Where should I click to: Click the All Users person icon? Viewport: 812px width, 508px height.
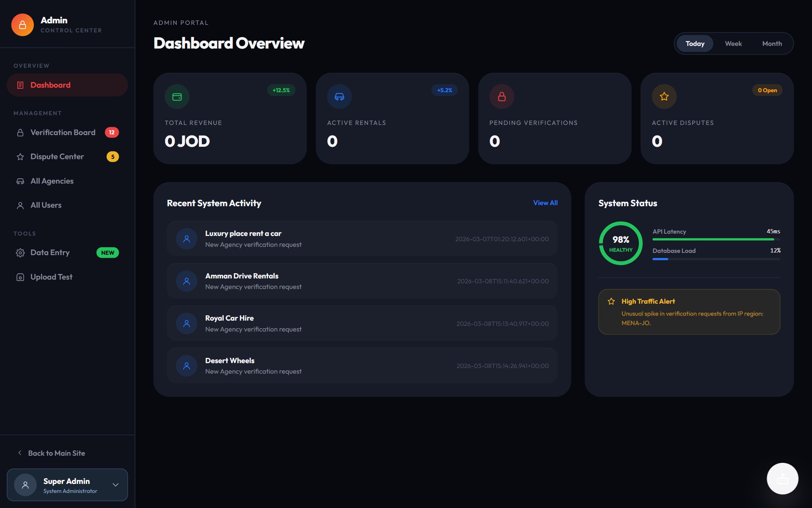point(20,205)
